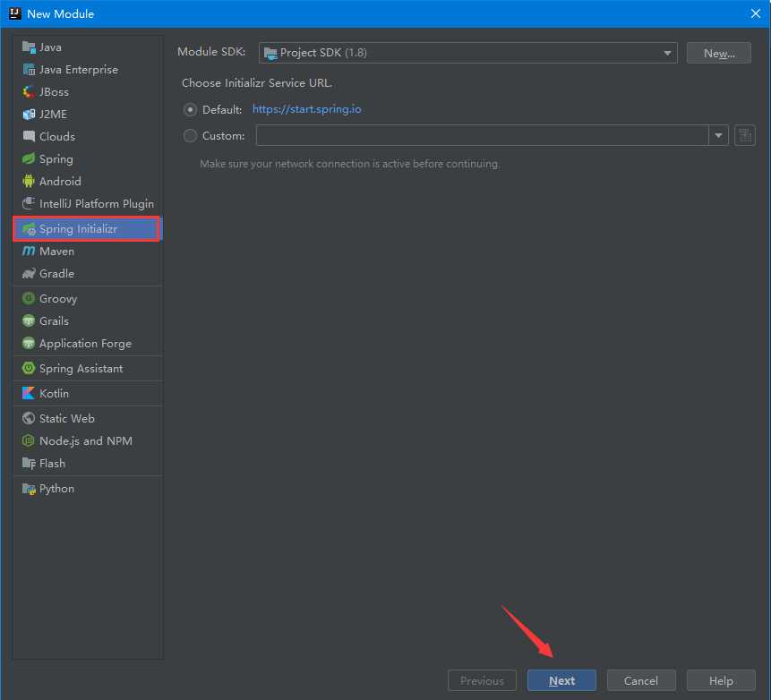Choose the Gradle elephant icon
This screenshot has width=771, height=700.
pyautogui.click(x=29, y=273)
